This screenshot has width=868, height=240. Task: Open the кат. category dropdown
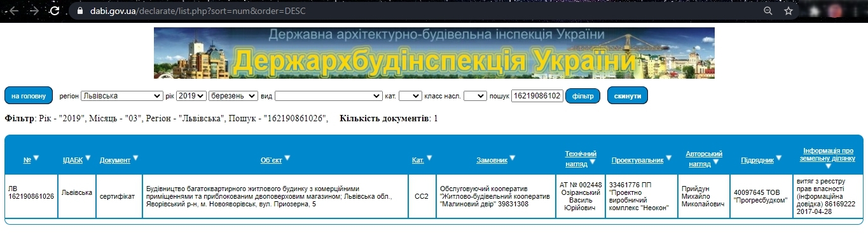[x=410, y=96]
